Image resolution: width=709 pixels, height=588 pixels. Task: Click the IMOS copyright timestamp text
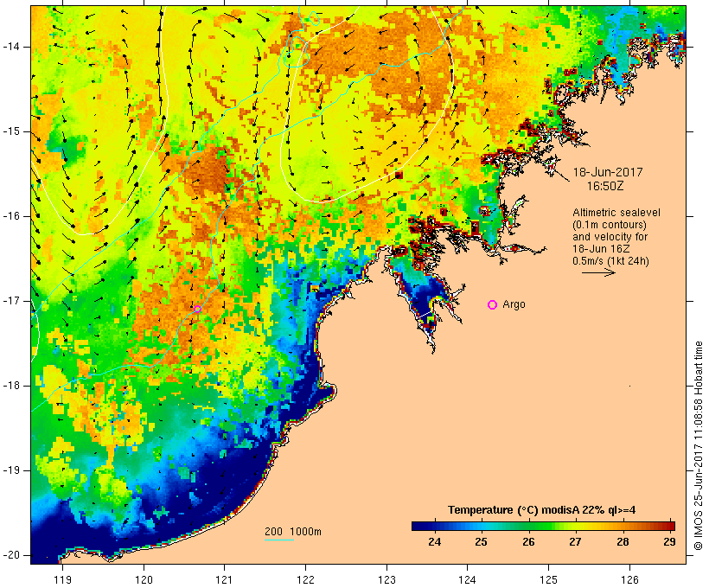click(x=699, y=446)
